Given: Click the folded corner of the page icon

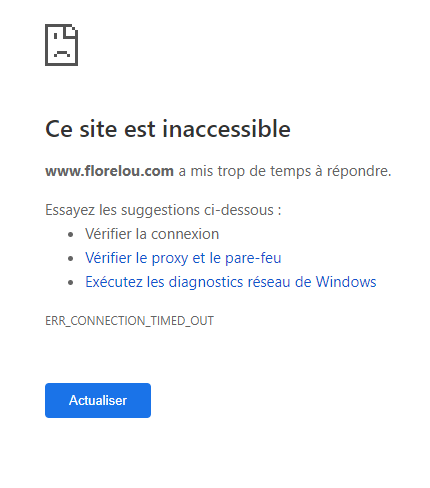Looking at the screenshot, I should tap(69, 31).
